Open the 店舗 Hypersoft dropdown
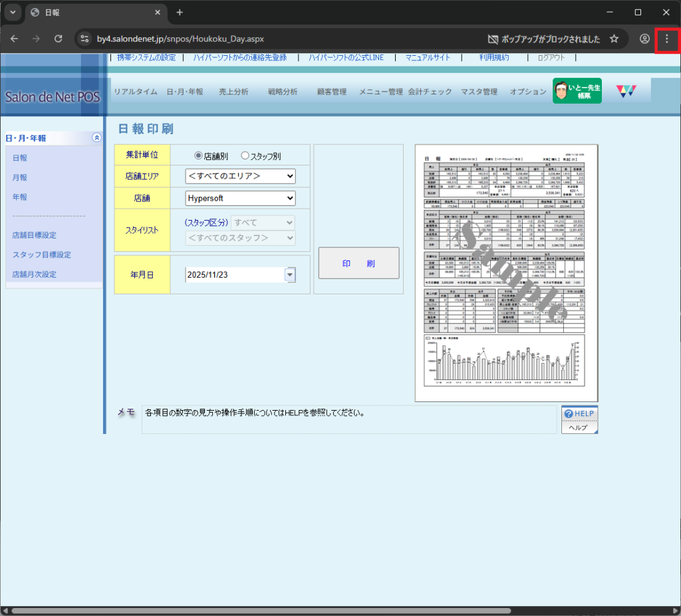Viewport: 681px width, 616px height. click(x=240, y=198)
